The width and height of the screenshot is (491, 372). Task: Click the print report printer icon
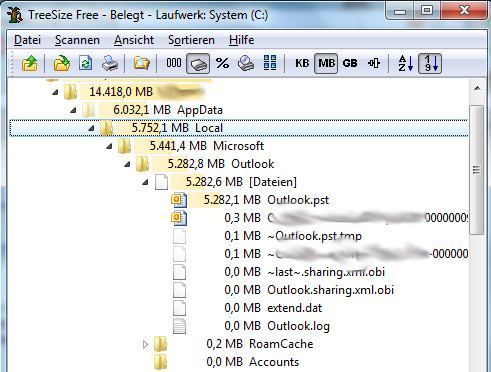point(110,63)
